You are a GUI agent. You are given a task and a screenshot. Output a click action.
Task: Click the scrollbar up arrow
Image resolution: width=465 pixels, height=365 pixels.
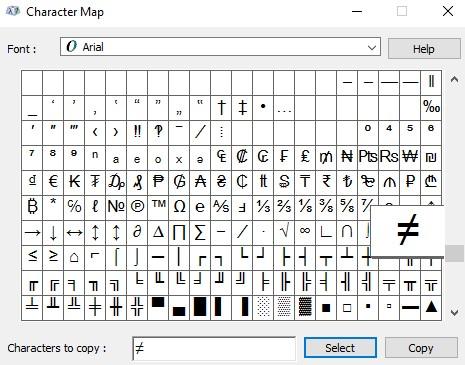[454, 80]
